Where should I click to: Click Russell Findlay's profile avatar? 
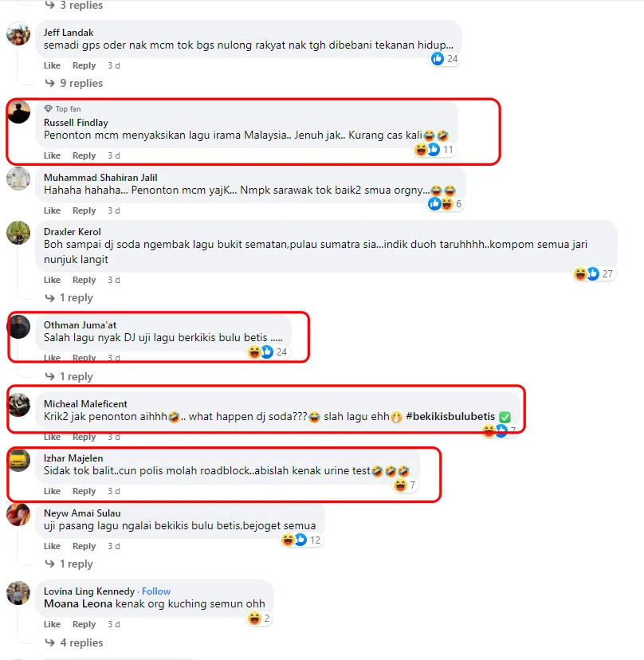click(18, 112)
